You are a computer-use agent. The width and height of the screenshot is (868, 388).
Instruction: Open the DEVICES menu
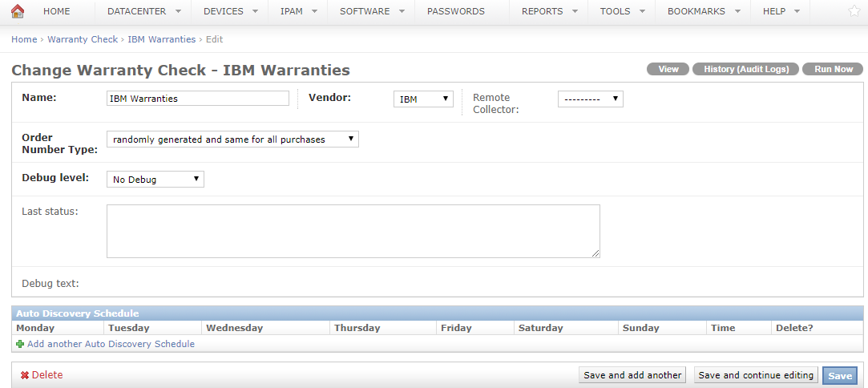tap(230, 11)
